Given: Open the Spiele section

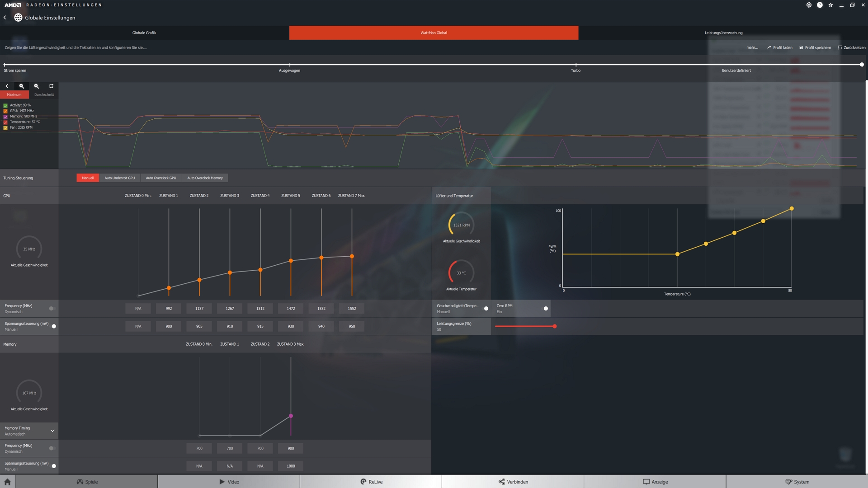Looking at the screenshot, I should [87, 482].
